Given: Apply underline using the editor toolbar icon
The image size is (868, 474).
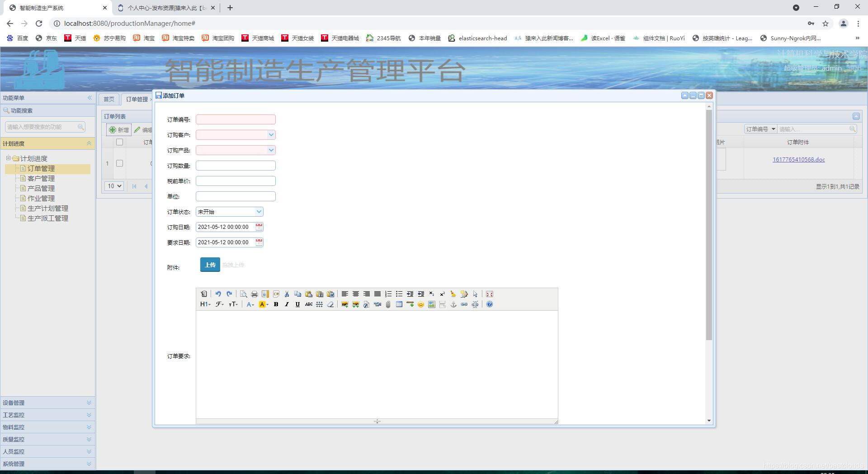Looking at the screenshot, I should coord(297,304).
